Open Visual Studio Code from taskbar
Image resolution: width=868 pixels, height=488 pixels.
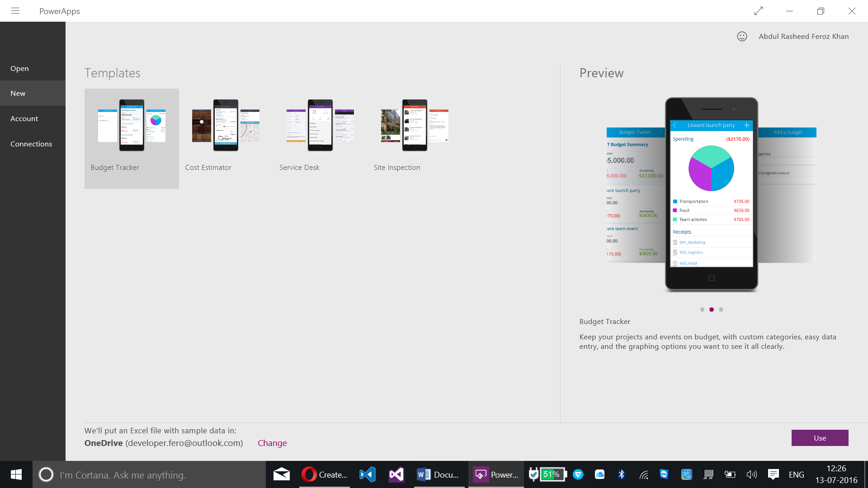368,474
